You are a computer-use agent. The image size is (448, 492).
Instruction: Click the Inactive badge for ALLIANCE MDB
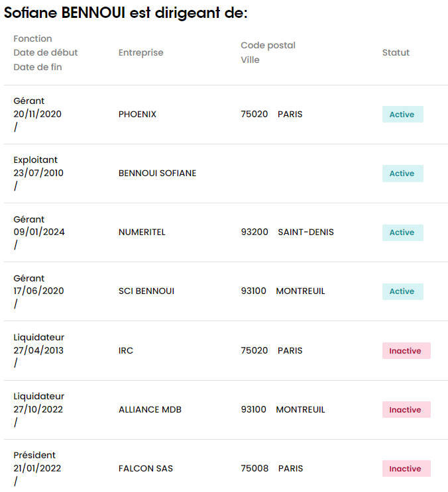click(x=406, y=409)
